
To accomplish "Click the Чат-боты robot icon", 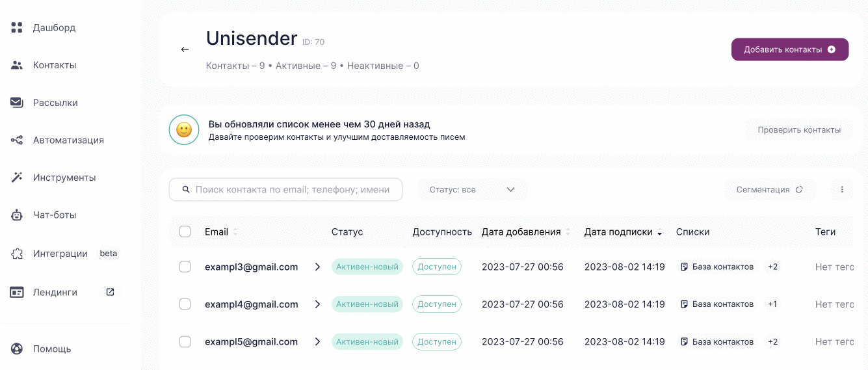I will 17,215.
